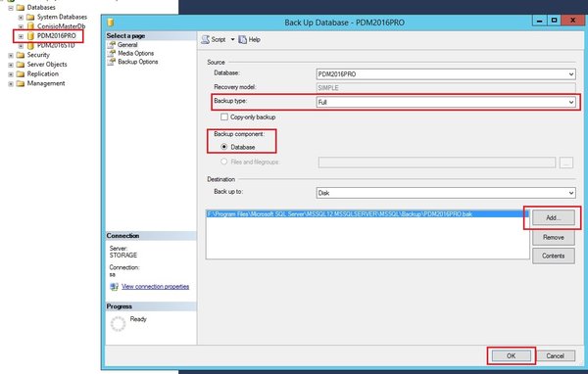Viewport: 588px width, 374px height.
Task: Open View connection properties link
Action: pyautogui.click(x=155, y=286)
